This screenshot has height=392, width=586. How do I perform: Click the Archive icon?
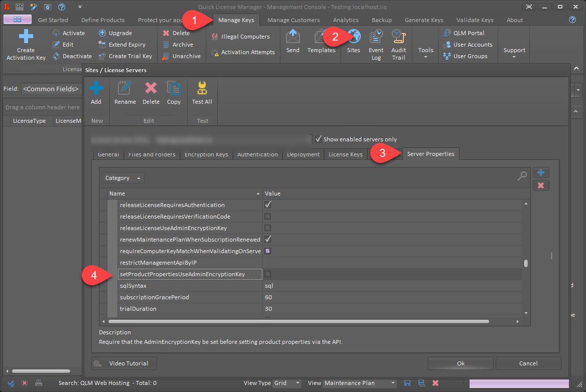pyautogui.click(x=166, y=45)
